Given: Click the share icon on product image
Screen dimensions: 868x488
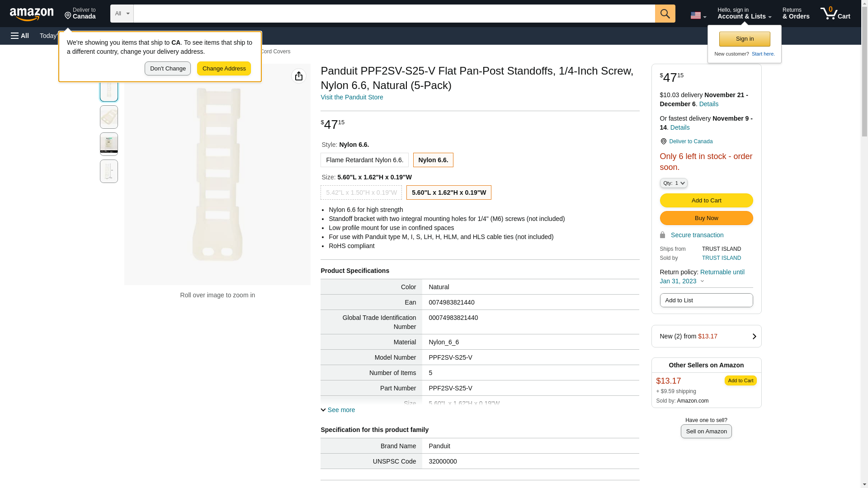Looking at the screenshot, I should click(x=298, y=76).
